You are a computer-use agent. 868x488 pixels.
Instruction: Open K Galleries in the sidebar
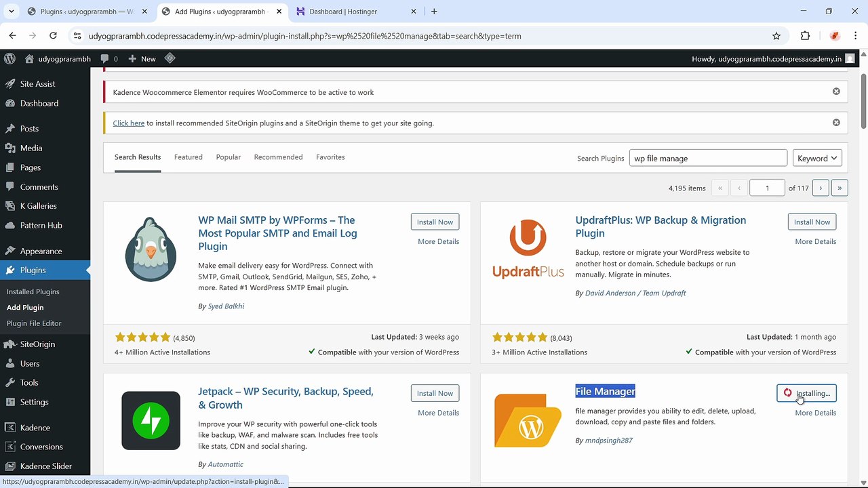[x=39, y=206]
